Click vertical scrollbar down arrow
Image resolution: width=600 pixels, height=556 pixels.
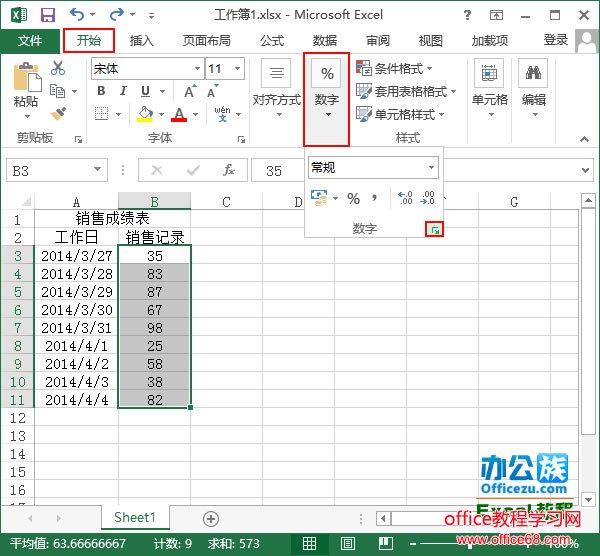(588, 499)
